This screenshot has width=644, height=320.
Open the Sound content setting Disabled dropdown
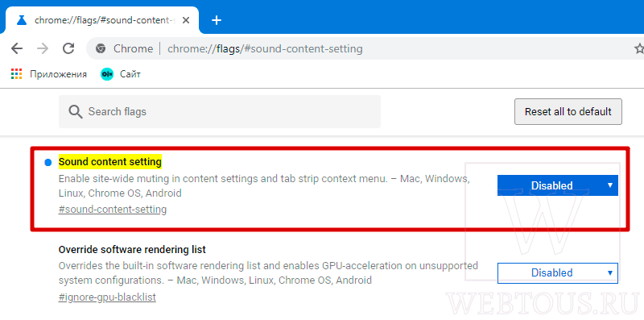(x=557, y=185)
